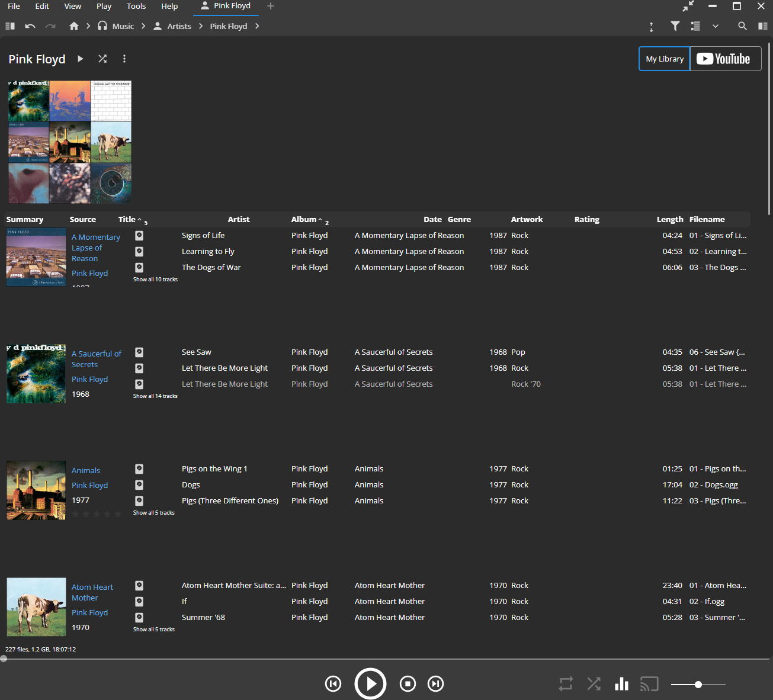The height and width of the screenshot is (700, 773).
Task: Skip to next track
Action: [435, 684]
